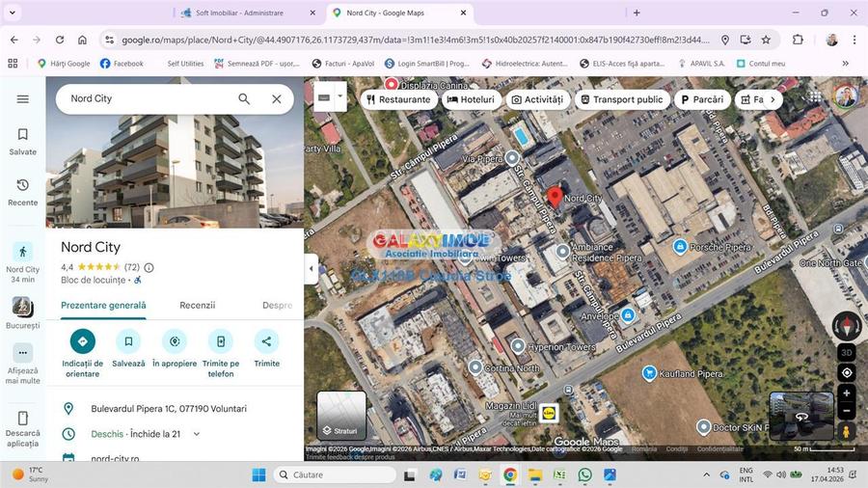The width and height of the screenshot is (868, 488).
Task: Open the Straturi layers switcher
Action: click(341, 416)
